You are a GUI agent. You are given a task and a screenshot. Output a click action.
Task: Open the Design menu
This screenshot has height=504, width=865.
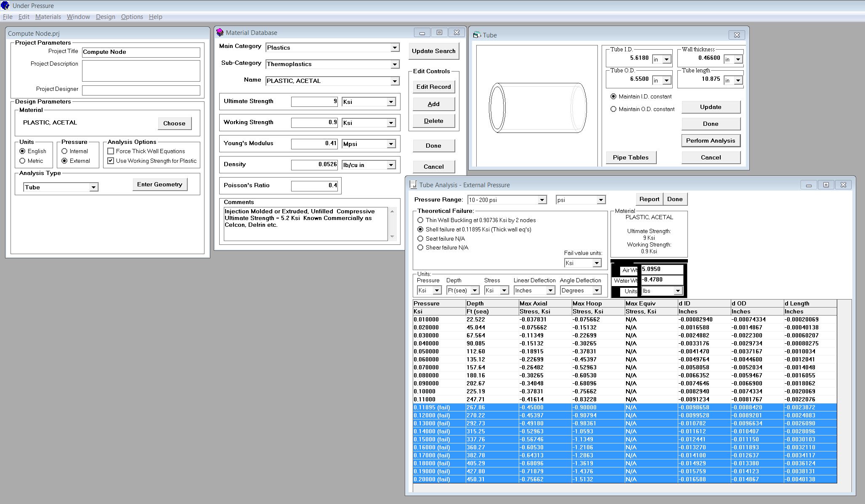coord(105,17)
